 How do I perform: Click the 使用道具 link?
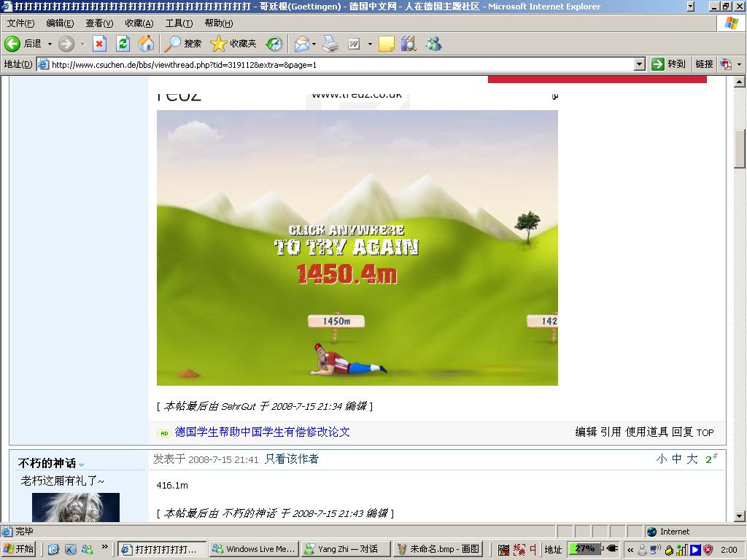[647, 432]
